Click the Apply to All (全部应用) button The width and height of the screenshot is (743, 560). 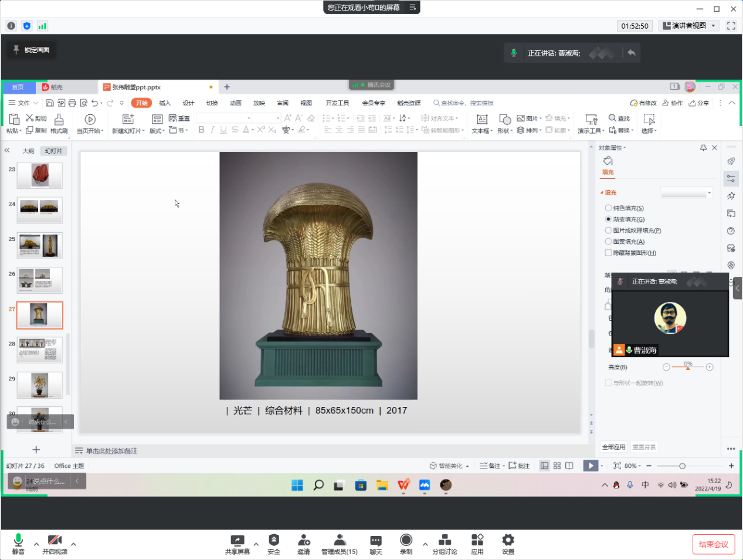613,447
